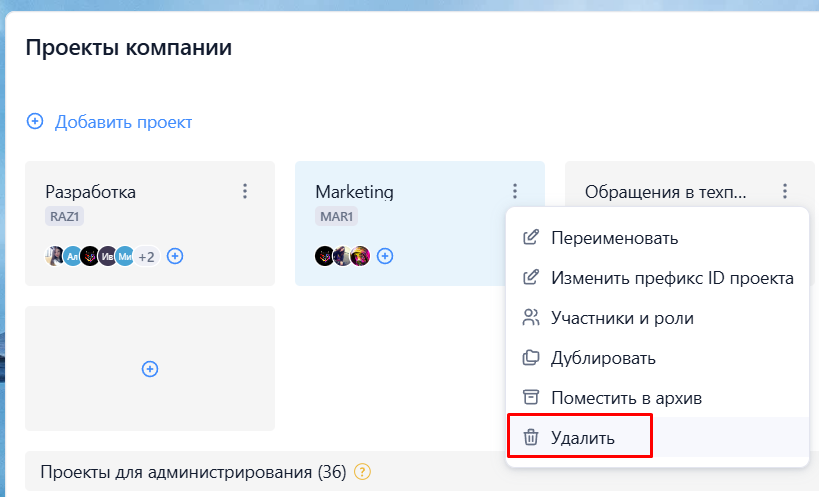The height and width of the screenshot is (497, 819).
Task: Add a member to the Marketing project
Action: click(385, 256)
